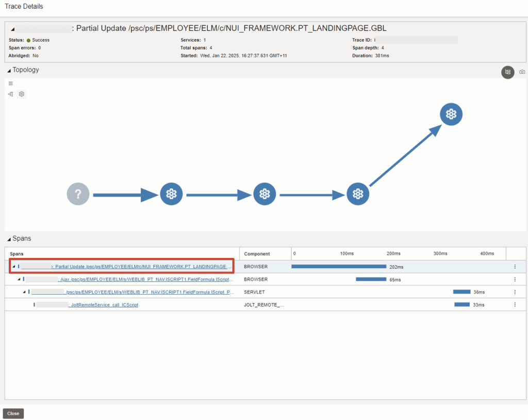Click the unknown question-mark topology node
528x420 pixels.
click(x=78, y=195)
